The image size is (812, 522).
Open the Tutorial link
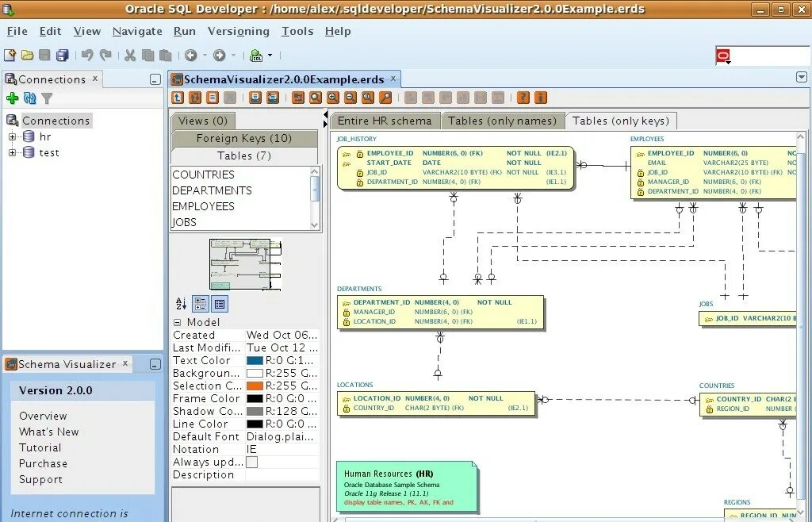pyautogui.click(x=40, y=448)
